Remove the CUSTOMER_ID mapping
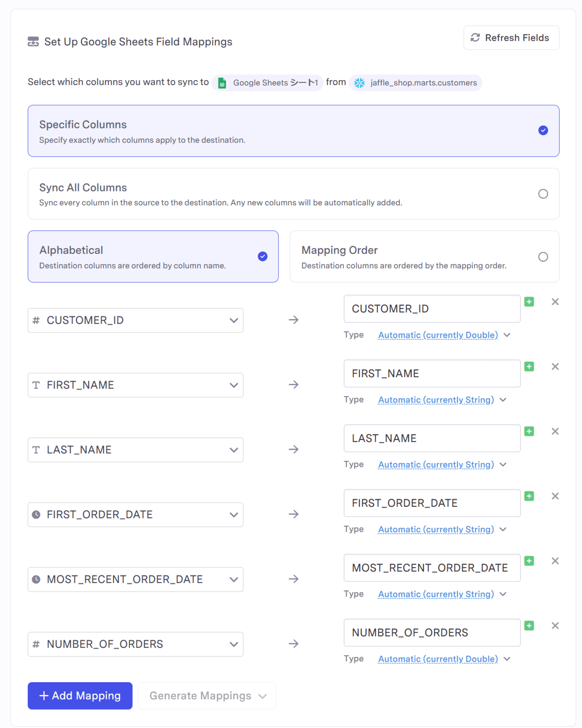 coord(555,302)
